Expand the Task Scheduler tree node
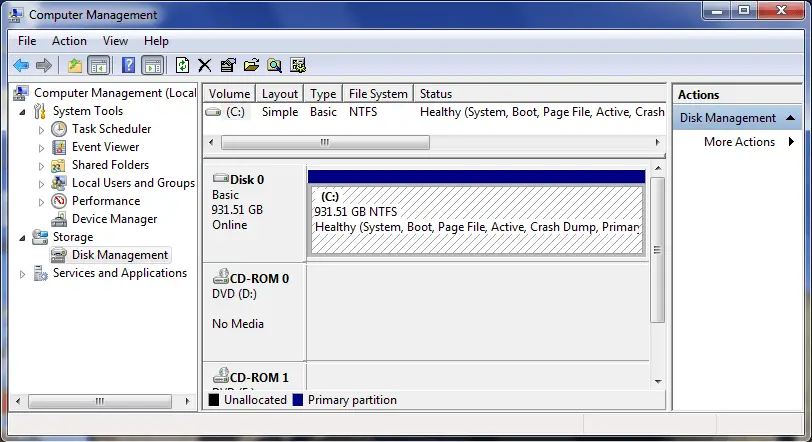This screenshot has height=442, width=812. tap(41, 129)
